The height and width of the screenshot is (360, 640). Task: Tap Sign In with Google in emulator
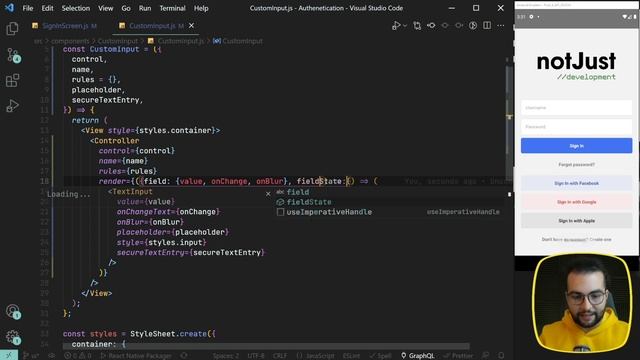click(x=576, y=202)
